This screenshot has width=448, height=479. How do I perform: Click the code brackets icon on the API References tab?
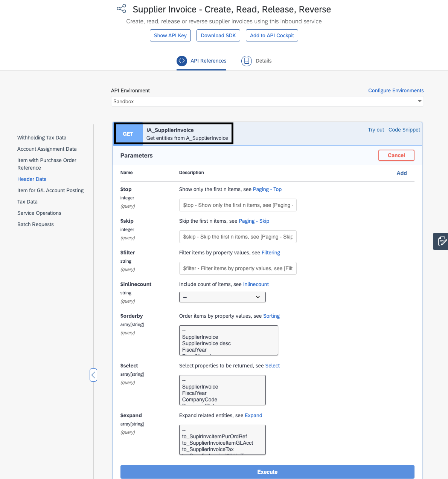[182, 61]
